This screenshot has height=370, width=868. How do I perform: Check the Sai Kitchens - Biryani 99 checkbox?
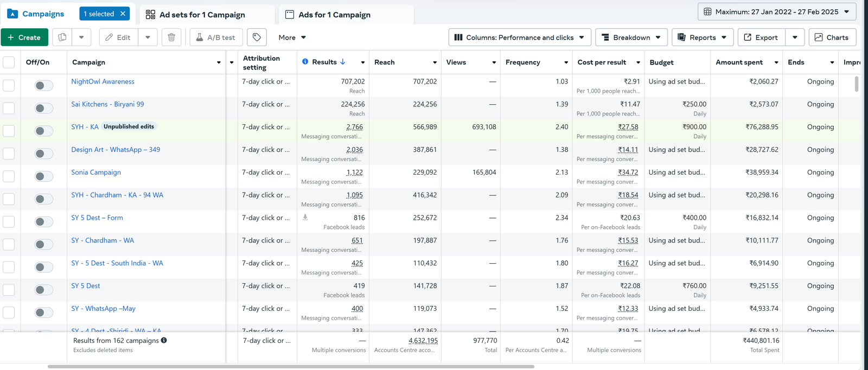(x=9, y=108)
